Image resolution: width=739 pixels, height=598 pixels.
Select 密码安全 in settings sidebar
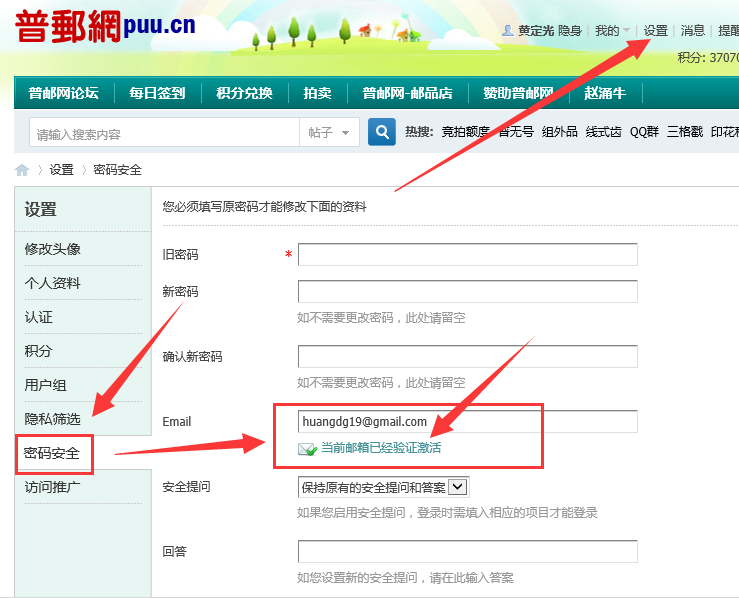(52, 453)
